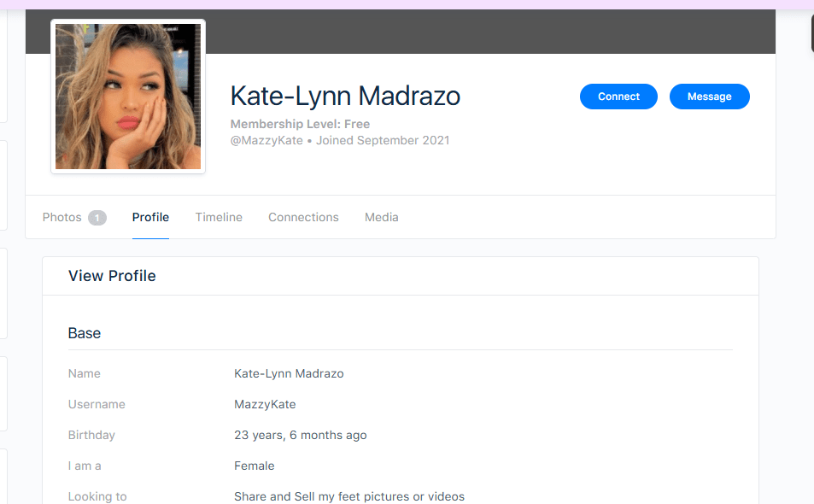View the Connections tab
The image size is (814, 504).
tap(303, 217)
